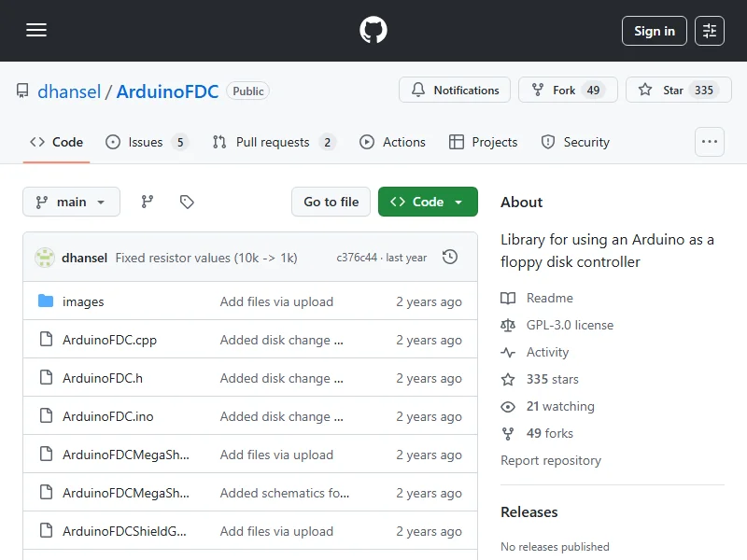Open the hamburger navigation menu

(x=36, y=31)
